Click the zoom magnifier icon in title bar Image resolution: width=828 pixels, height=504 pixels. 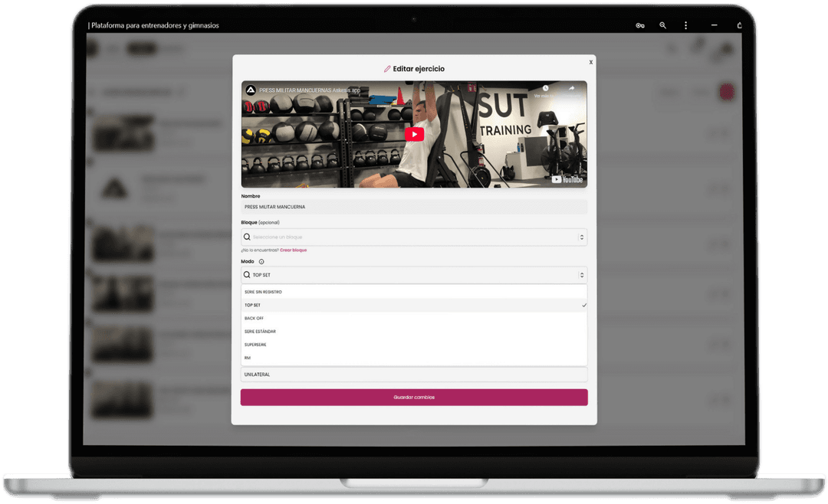(663, 25)
